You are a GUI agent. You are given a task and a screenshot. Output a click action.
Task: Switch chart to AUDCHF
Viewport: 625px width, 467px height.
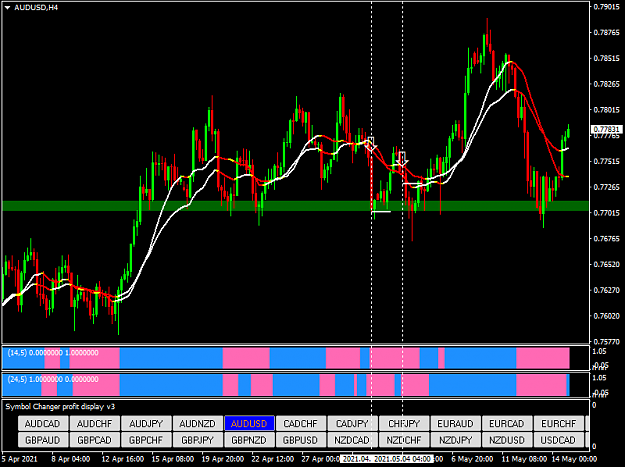point(94,423)
